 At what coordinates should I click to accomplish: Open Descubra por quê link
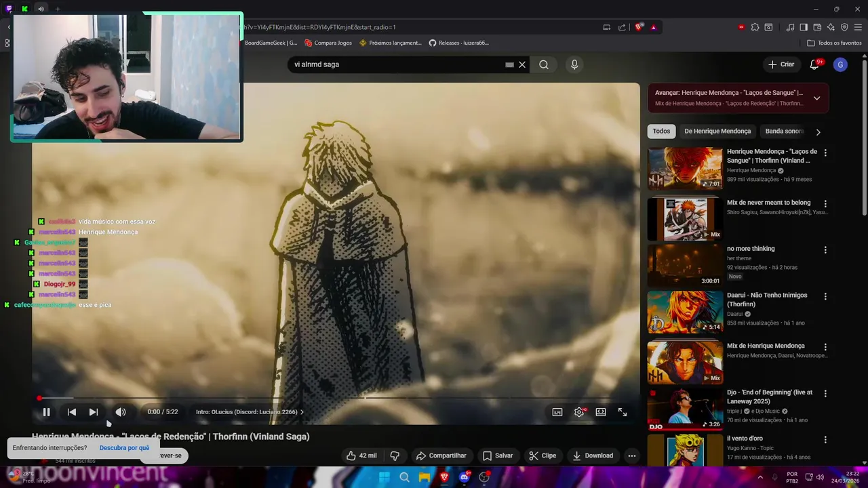click(x=124, y=448)
